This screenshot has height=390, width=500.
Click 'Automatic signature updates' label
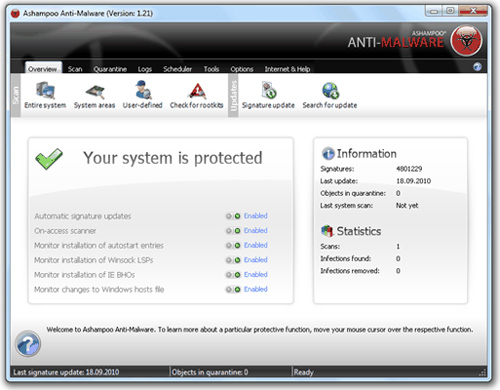pyautogui.click(x=83, y=216)
